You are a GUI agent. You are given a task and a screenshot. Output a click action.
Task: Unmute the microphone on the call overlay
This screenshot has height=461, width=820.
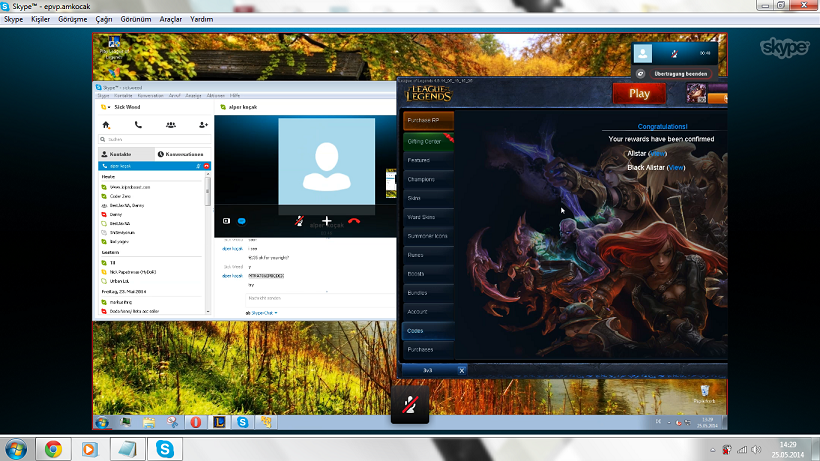pos(410,404)
